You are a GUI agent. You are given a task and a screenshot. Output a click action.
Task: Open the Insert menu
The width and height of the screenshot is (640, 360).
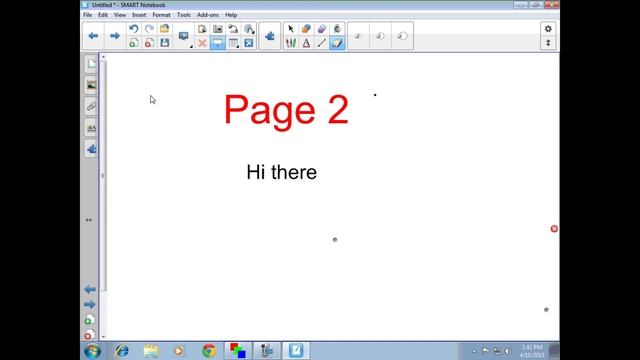coord(139,15)
